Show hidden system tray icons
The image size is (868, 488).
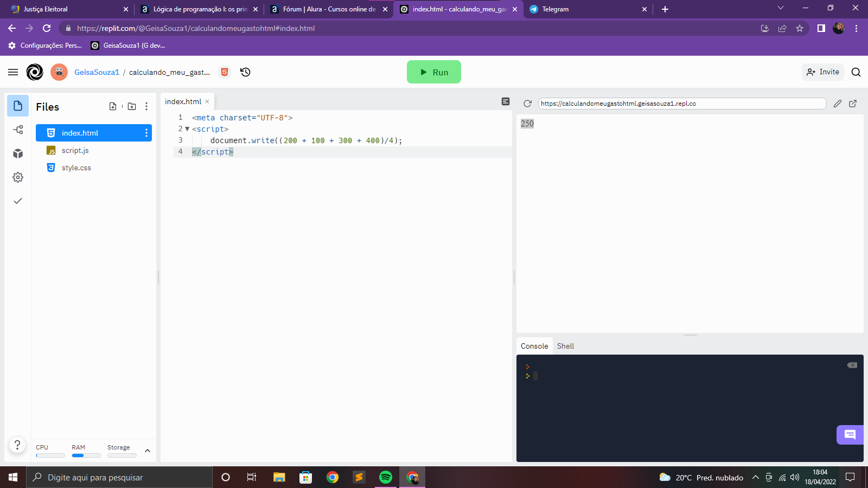tap(755, 477)
